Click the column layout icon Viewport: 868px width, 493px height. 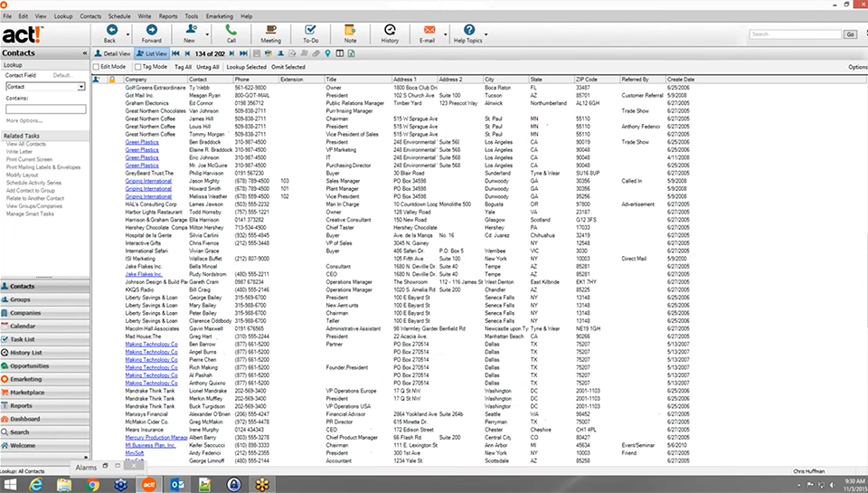tap(340, 53)
